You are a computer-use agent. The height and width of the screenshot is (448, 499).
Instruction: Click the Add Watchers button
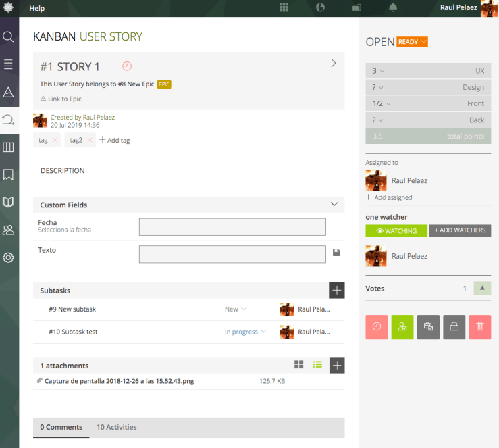(460, 230)
